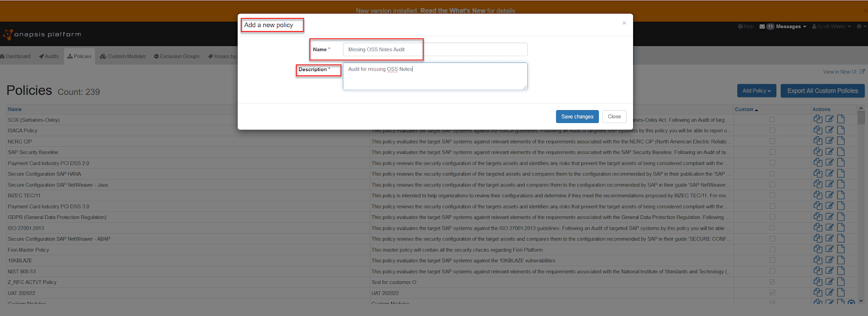Switch to the Custom Modules tab
868x316 pixels.
click(x=123, y=56)
